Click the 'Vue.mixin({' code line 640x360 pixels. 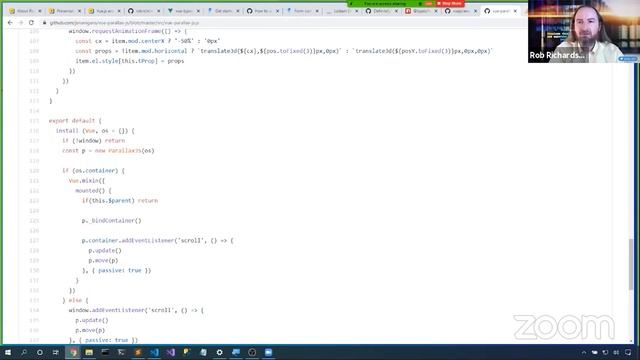tap(87, 180)
